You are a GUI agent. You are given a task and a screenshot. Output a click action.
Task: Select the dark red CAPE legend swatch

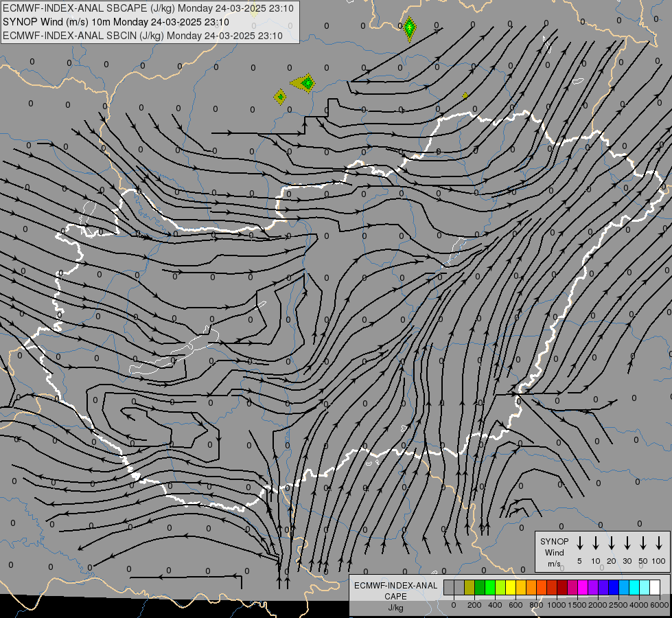[562, 587]
